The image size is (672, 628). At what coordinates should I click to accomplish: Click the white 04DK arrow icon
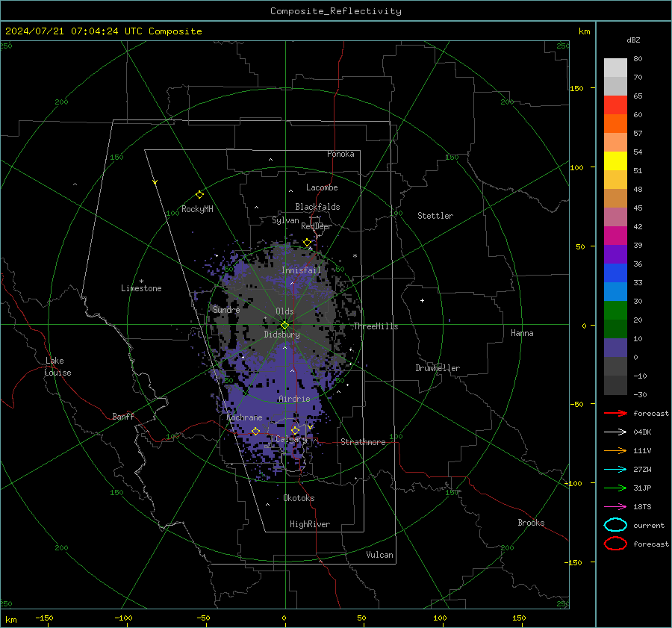pyautogui.click(x=615, y=432)
